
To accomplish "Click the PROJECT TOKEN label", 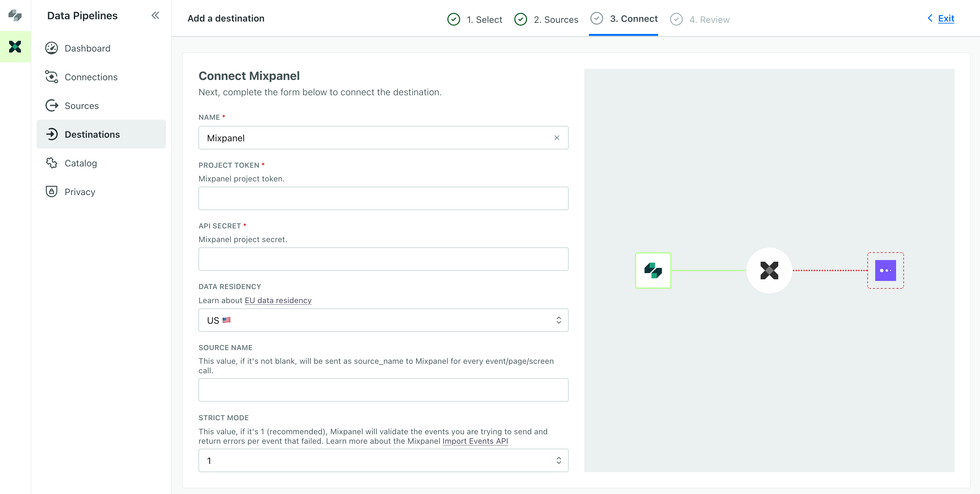I will (229, 165).
